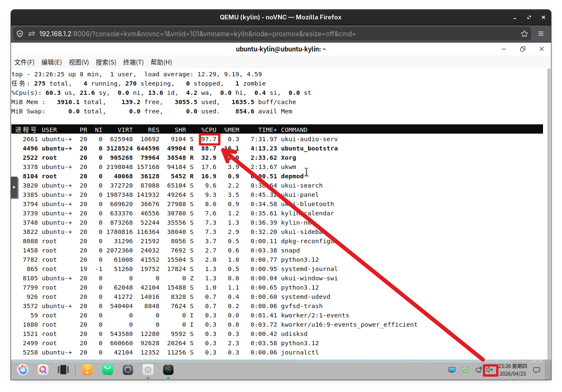This screenshot has height=392, width=562.
Task: Click the terminal title ubuntu-kylin@ubuntu-kylin
Action: tap(281, 49)
